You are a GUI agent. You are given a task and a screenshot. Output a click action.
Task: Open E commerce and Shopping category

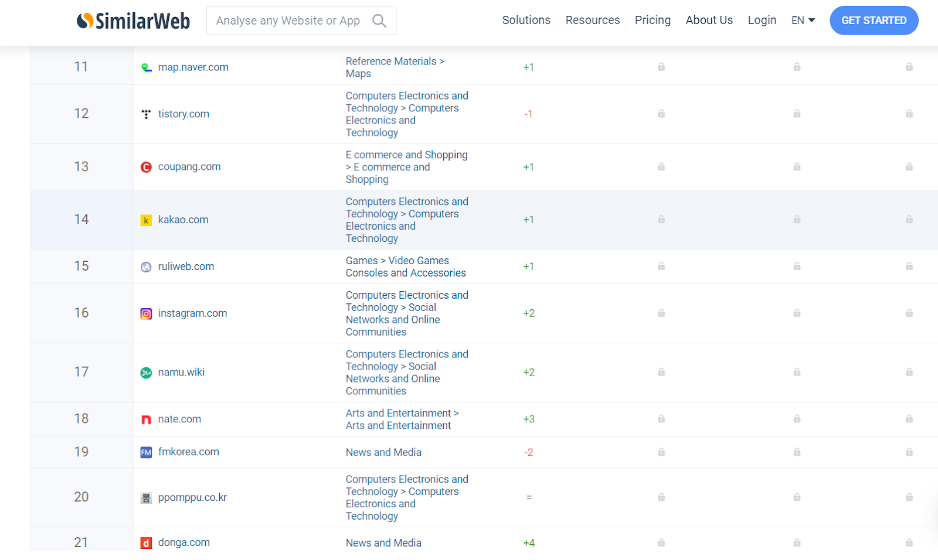pyautogui.click(x=407, y=167)
